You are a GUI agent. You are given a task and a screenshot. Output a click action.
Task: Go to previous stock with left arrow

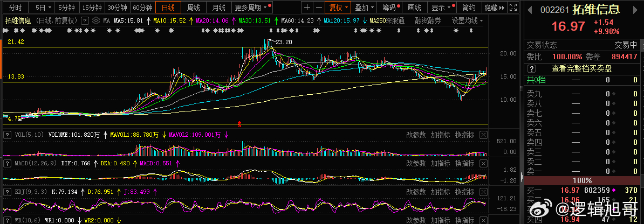pos(530,10)
